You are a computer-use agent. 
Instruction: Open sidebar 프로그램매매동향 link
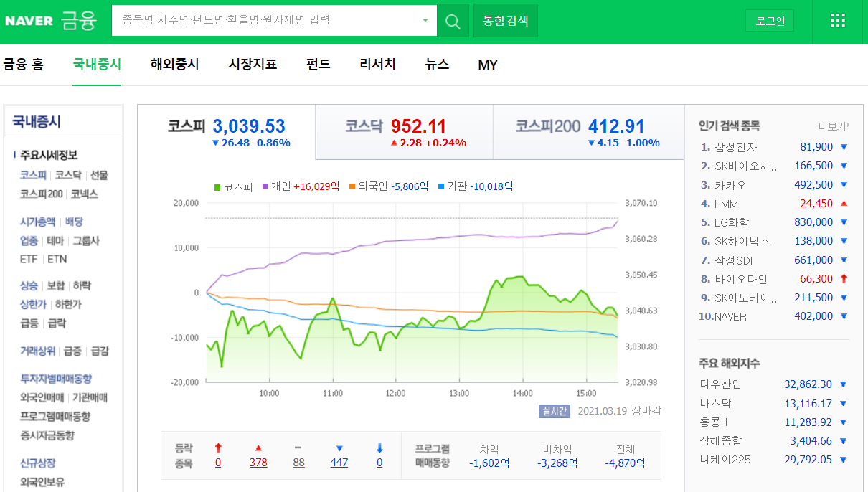click(55, 416)
